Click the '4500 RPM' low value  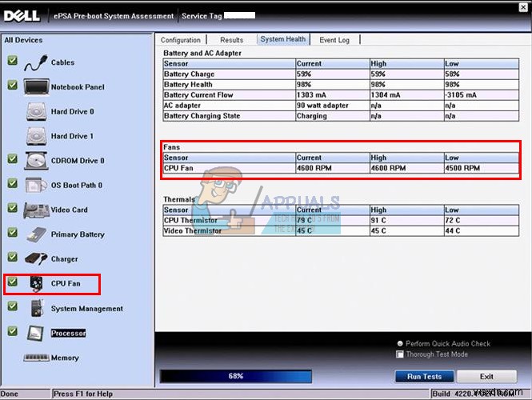pos(462,168)
